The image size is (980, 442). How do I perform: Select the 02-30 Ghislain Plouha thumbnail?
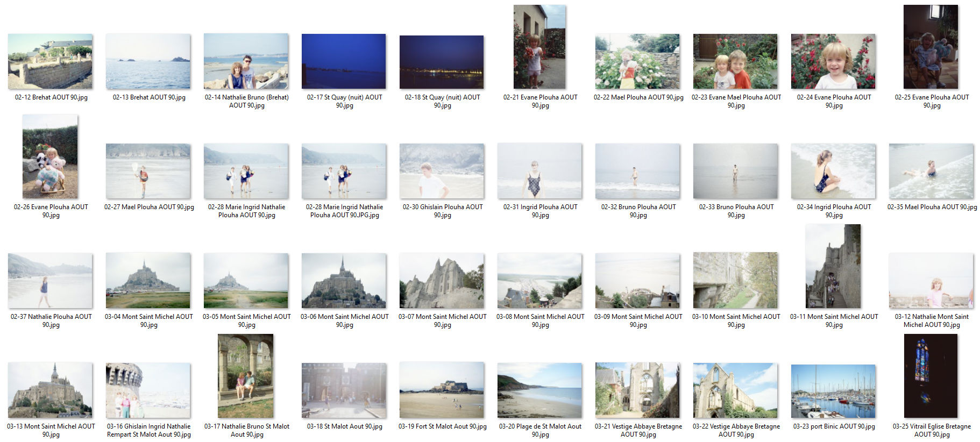pos(442,171)
